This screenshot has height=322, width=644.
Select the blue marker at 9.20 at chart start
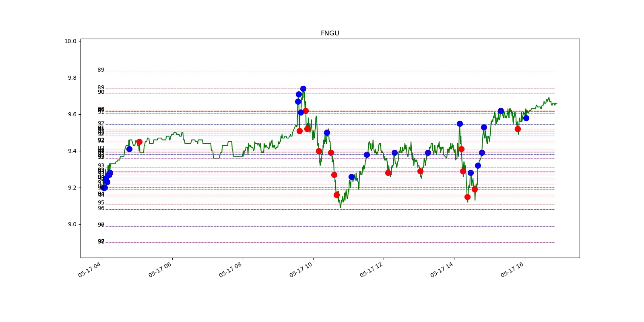(104, 188)
